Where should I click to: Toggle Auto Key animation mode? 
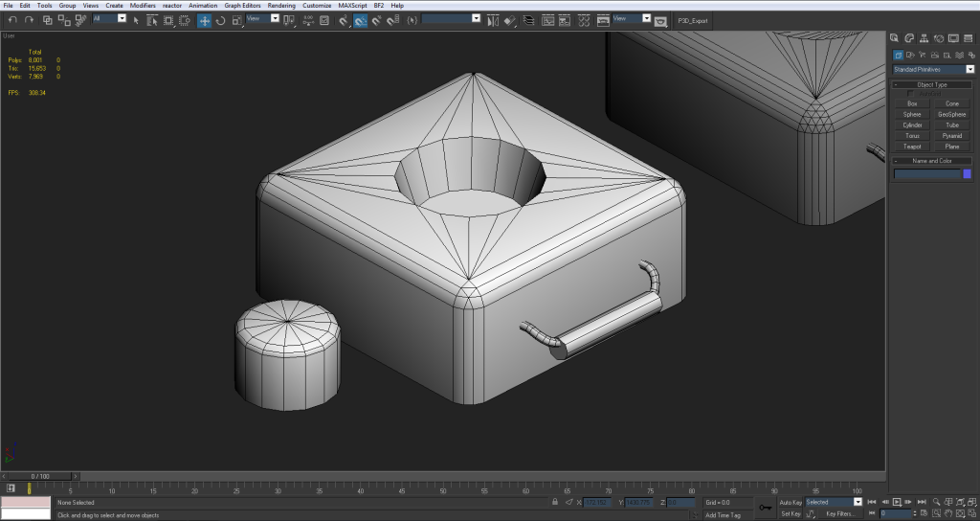[x=791, y=502]
